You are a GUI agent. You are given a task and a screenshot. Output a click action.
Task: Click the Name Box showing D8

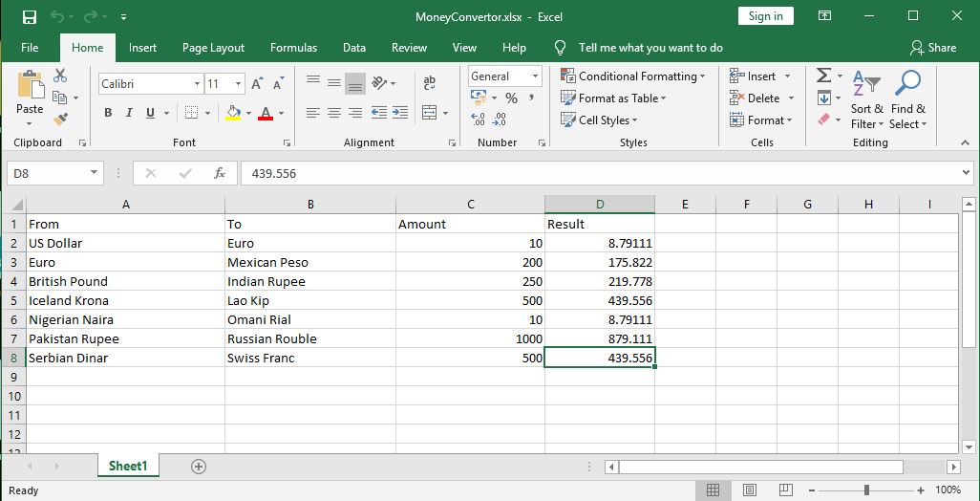click(48, 173)
